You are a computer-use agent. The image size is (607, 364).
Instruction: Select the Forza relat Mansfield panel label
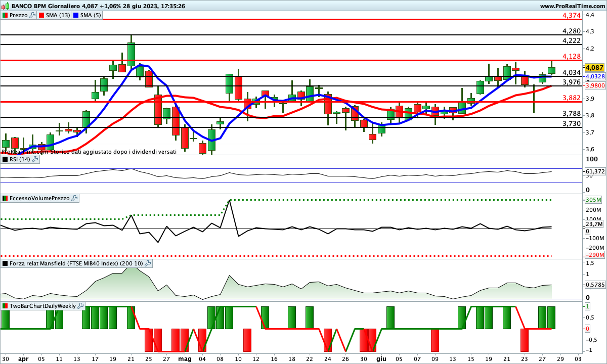pyautogui.click(x=76, y=263)
